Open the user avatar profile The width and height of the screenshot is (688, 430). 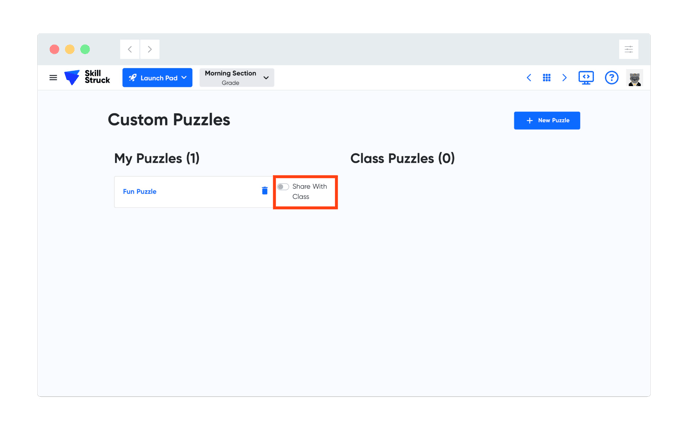tap(634, 78)
